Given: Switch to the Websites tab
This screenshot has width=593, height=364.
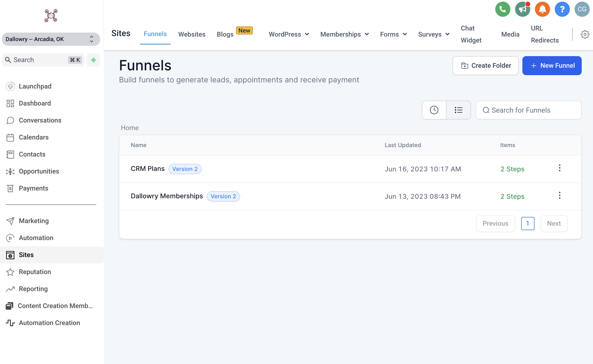Looking at the screenshot, I should (x=192, y=34).
